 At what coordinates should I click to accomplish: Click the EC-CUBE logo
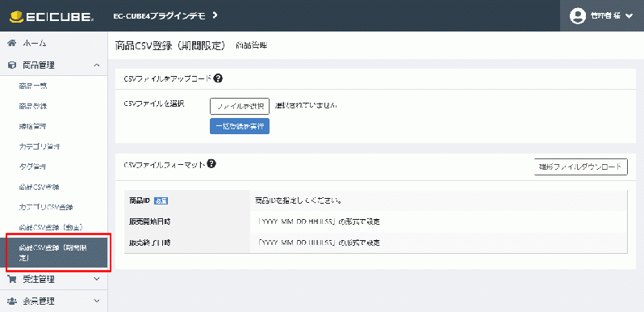52,16
